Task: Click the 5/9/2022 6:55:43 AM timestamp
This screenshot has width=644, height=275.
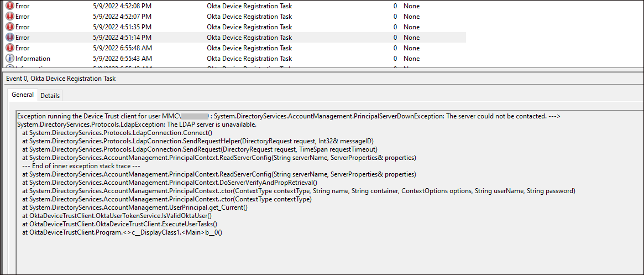Action: click(x=122, y=59)
